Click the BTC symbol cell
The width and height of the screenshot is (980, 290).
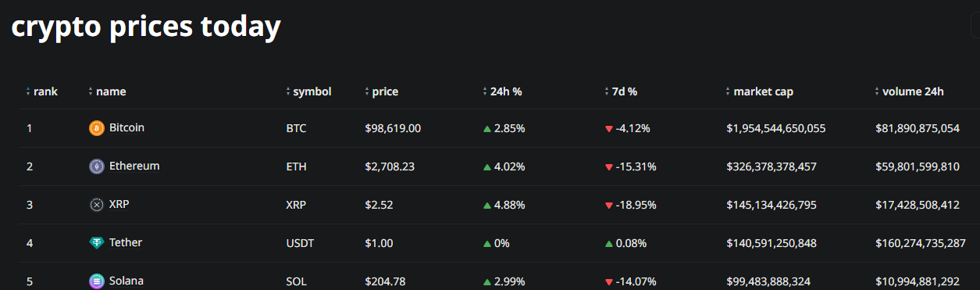[x=297, y=128]
